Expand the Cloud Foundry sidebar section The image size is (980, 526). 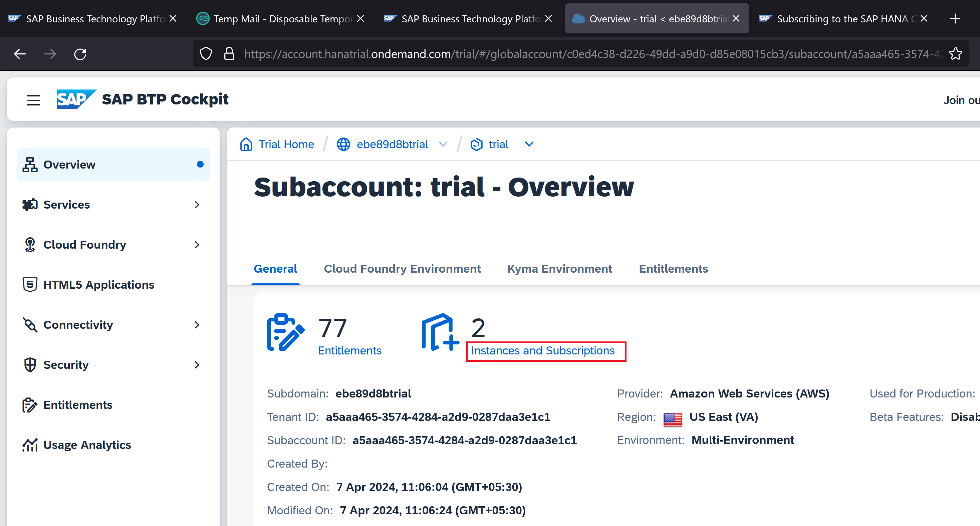point(196,245)
